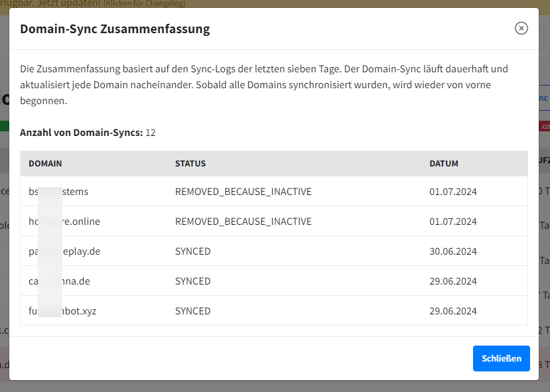The width and height of the screenshot is (550, 392).
Task: Click the DOMAIN column header
Action: coord(45,163)
